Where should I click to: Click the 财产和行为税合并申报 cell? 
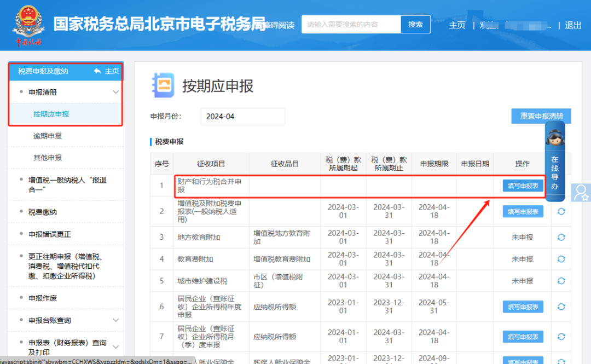point(211,186)
